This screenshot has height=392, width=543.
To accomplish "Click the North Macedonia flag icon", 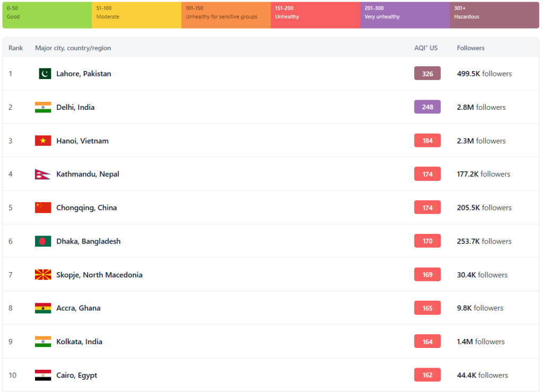I will tap(43, 275).
